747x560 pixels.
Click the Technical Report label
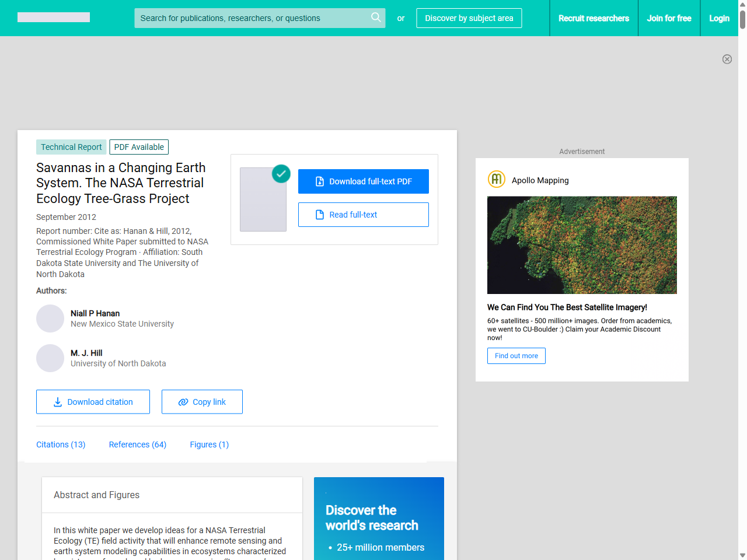point(71,147)
